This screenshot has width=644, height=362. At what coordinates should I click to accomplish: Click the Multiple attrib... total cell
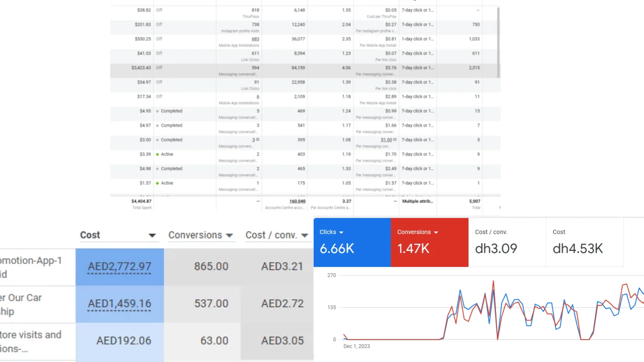click(x=418, y=201)
